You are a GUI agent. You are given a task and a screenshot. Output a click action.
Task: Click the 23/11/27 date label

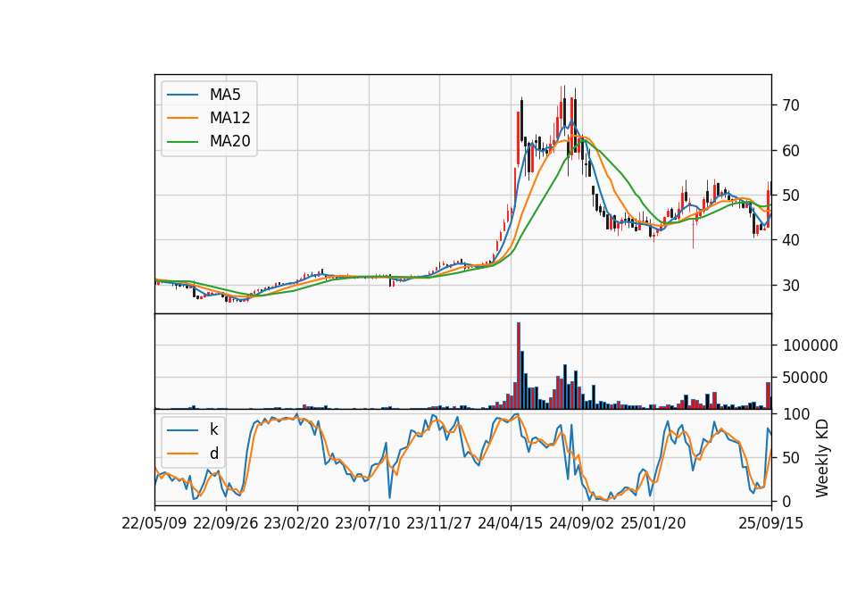439,523
